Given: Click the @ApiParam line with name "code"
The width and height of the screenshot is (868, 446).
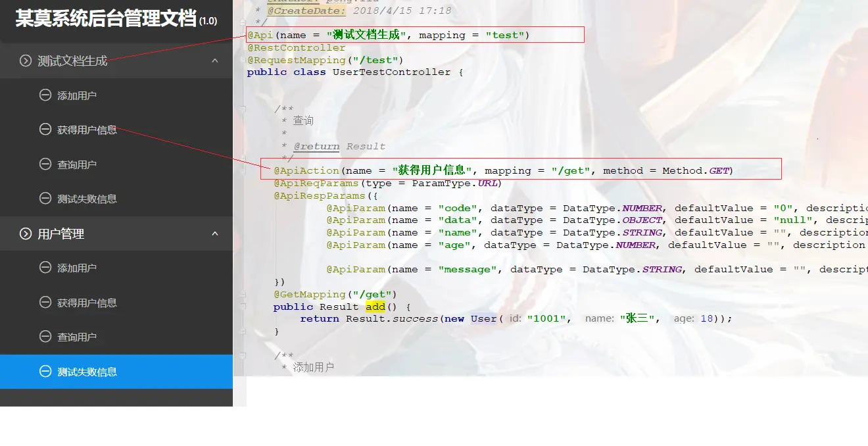Looking at the screenshot, I should point(597,208).
